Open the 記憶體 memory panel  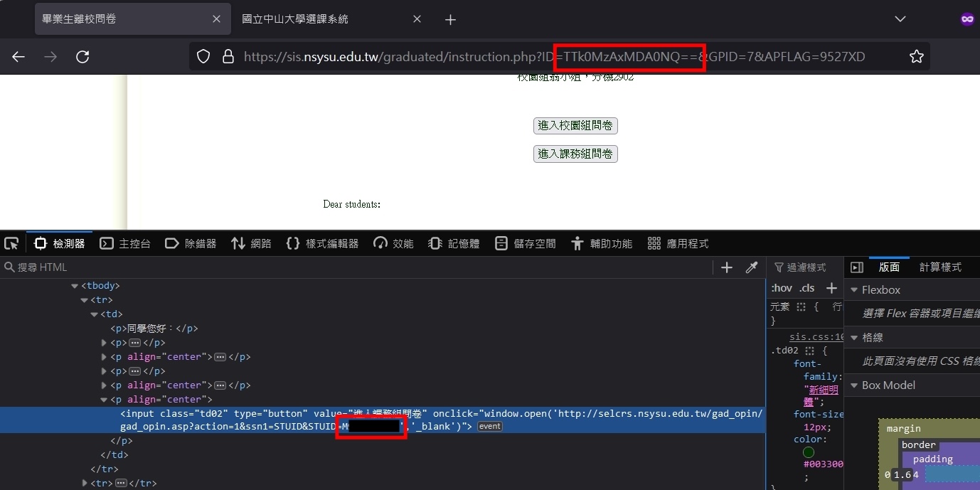pyautogui.click(x=454, y=244)
